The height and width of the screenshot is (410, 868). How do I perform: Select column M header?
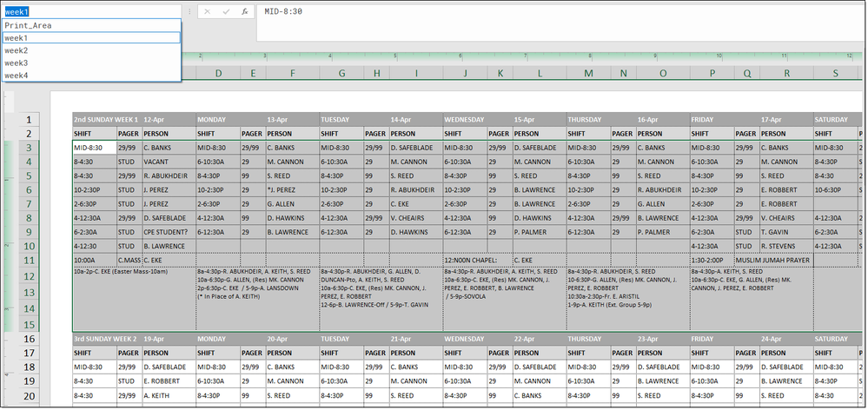click(x=588, y=73)
